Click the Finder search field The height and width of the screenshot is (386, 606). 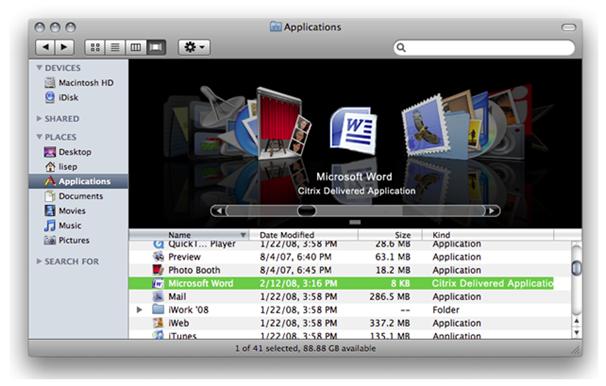coord(484,48)
